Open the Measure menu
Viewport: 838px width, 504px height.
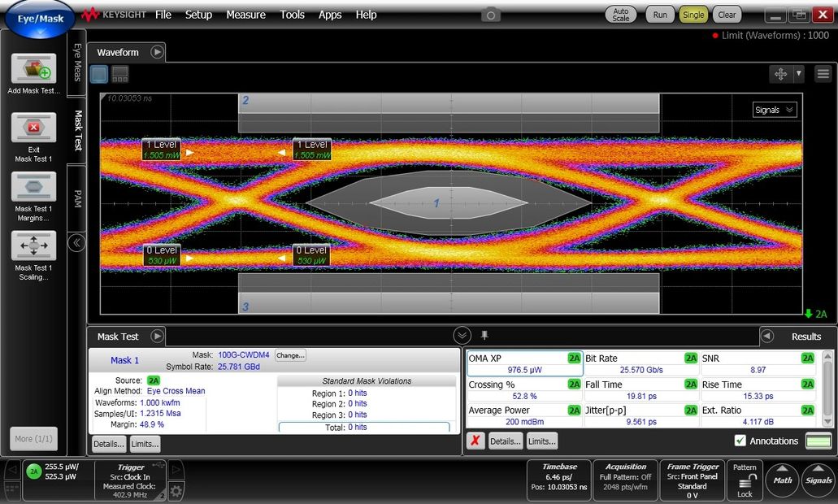245,14
